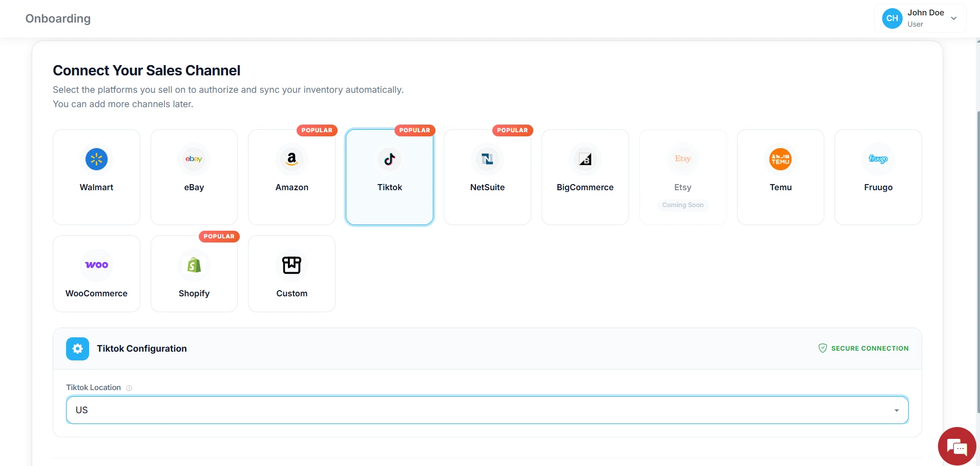Image resolution: width=980 pixels, height=466 pixels.
Task: Click the POPULAR badge on NetSuite
Action: [x=512, y=130]
